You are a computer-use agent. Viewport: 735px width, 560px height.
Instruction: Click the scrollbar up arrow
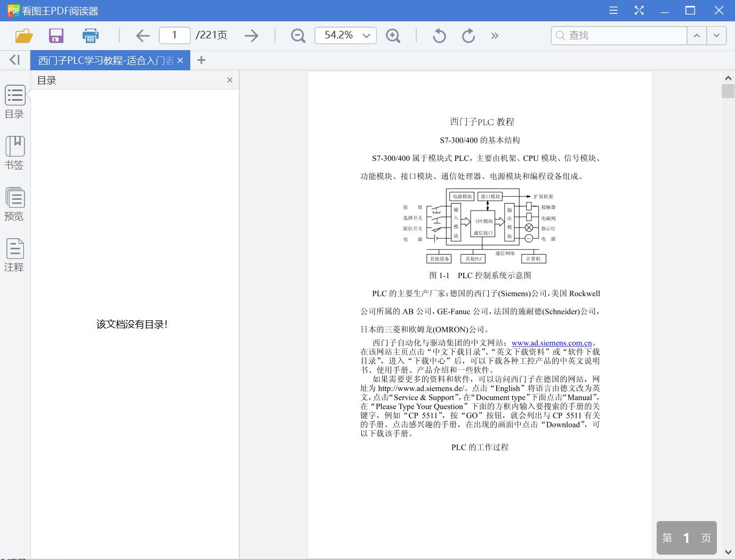728,78
